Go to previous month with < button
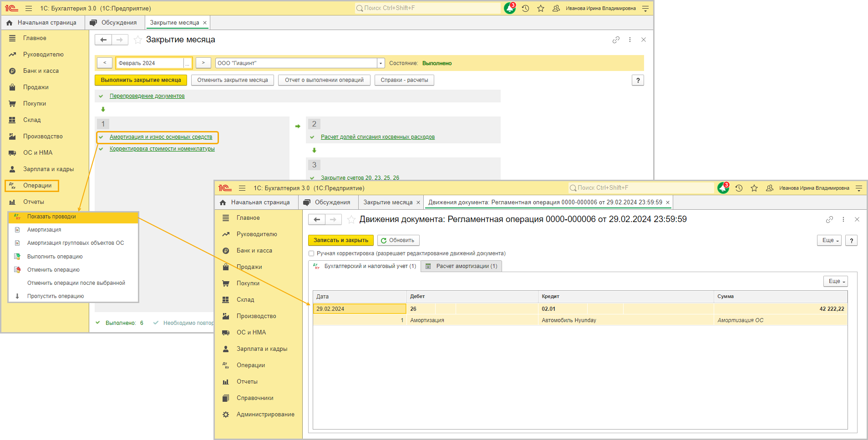This screenshot has width=868, height=440. coord(105,63)
